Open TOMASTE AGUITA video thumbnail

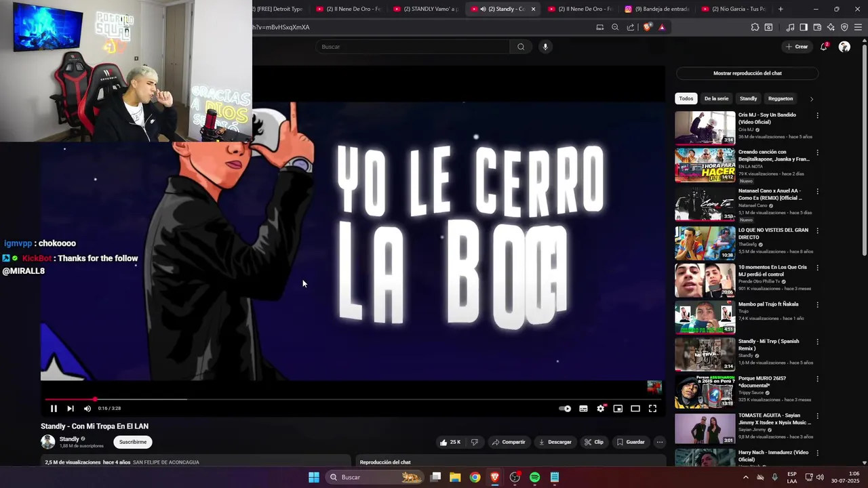705,428
